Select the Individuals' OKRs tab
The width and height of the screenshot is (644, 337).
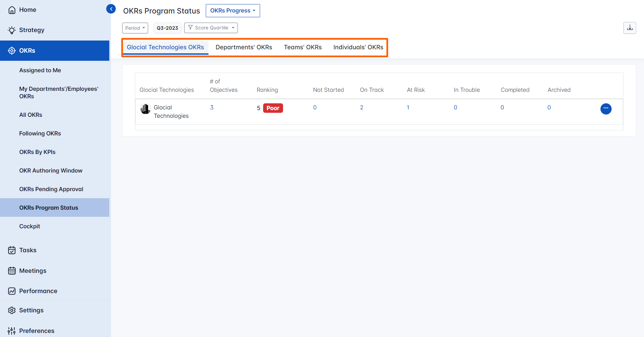pos(358,47)
